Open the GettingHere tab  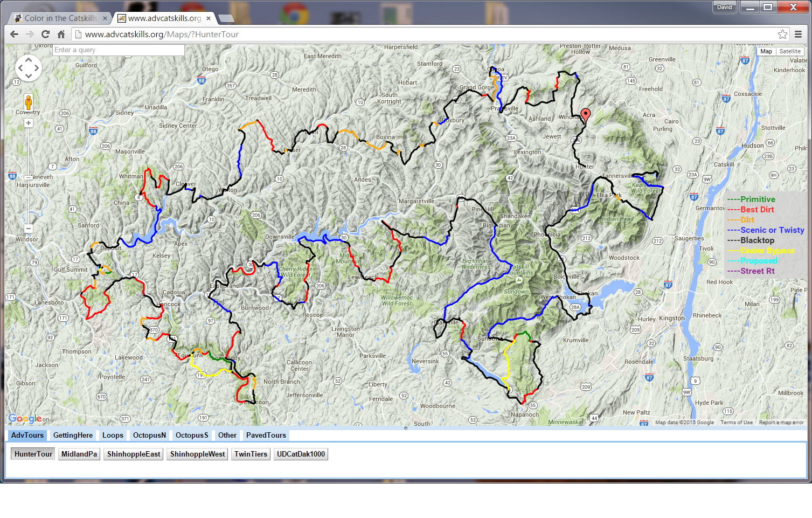73,436
